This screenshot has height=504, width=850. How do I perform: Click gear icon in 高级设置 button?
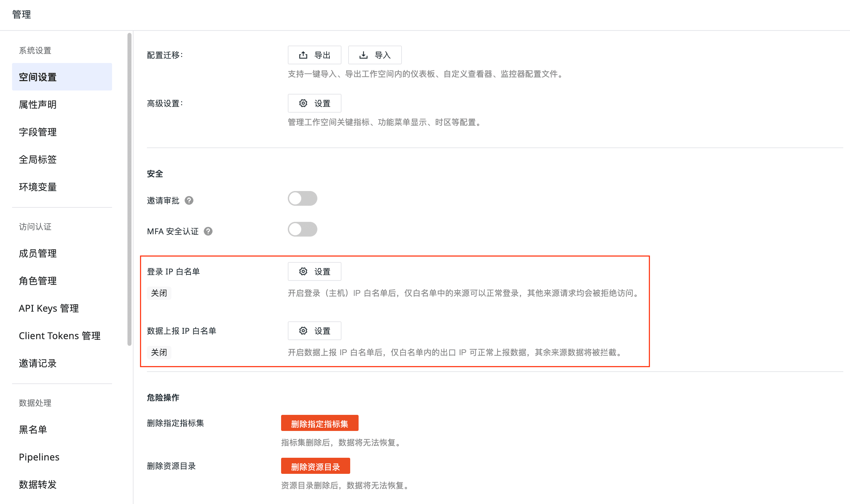click(x=303, y=103)
